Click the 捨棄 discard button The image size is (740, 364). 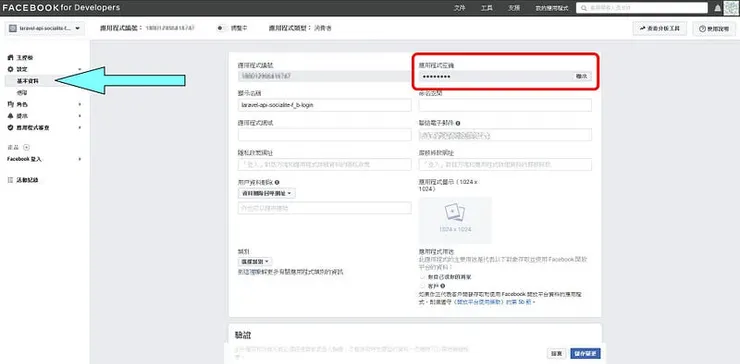[556, 353]
